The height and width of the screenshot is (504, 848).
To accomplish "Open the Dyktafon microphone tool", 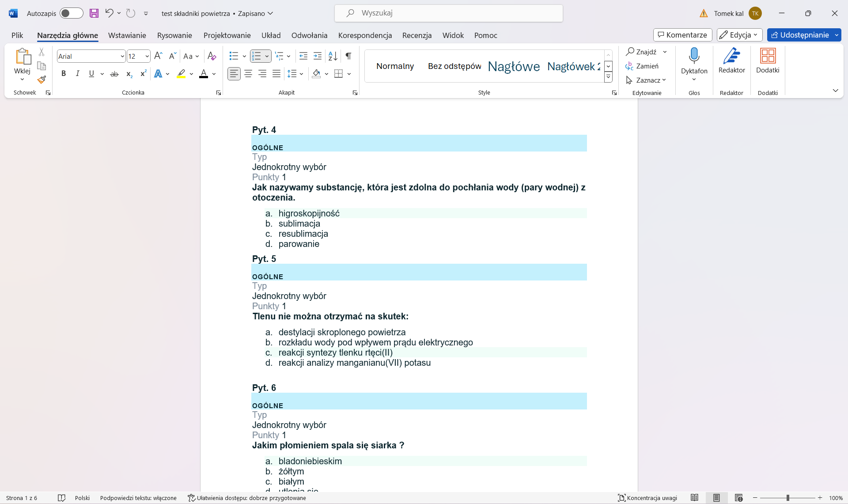I will (x=694, y=57).
